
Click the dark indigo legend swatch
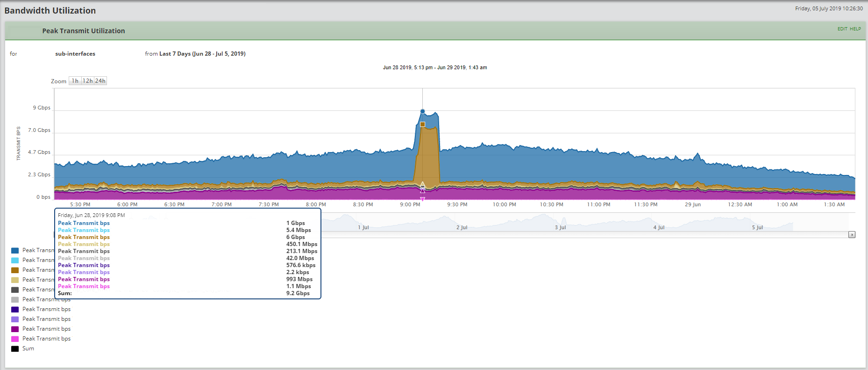[x=15, y=310]
